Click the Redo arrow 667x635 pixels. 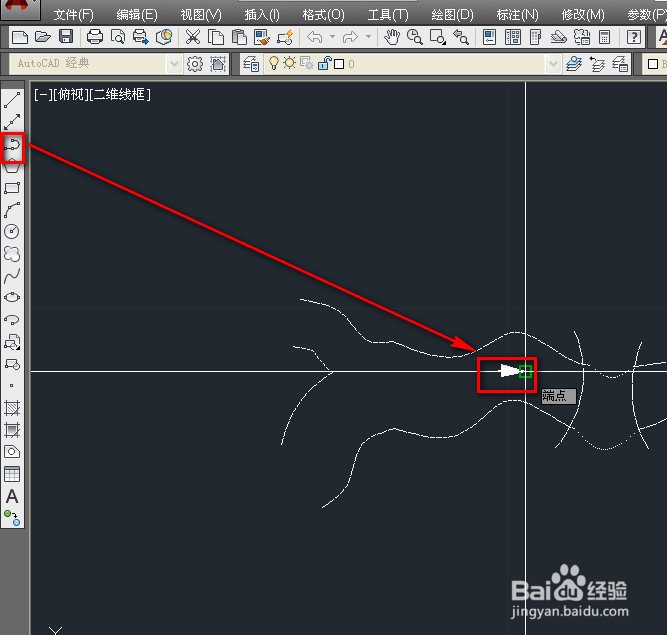(350, 37)
